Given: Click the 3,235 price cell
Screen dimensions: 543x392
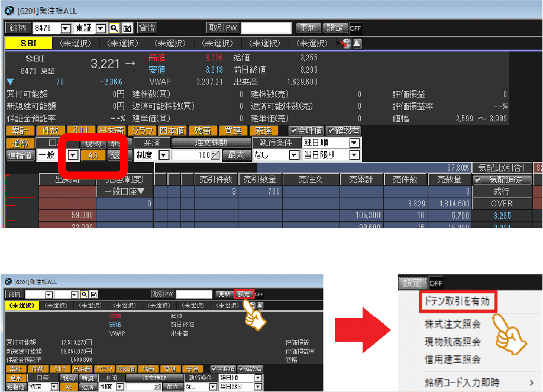Looking at the screenshot, I should pos(502,215).
